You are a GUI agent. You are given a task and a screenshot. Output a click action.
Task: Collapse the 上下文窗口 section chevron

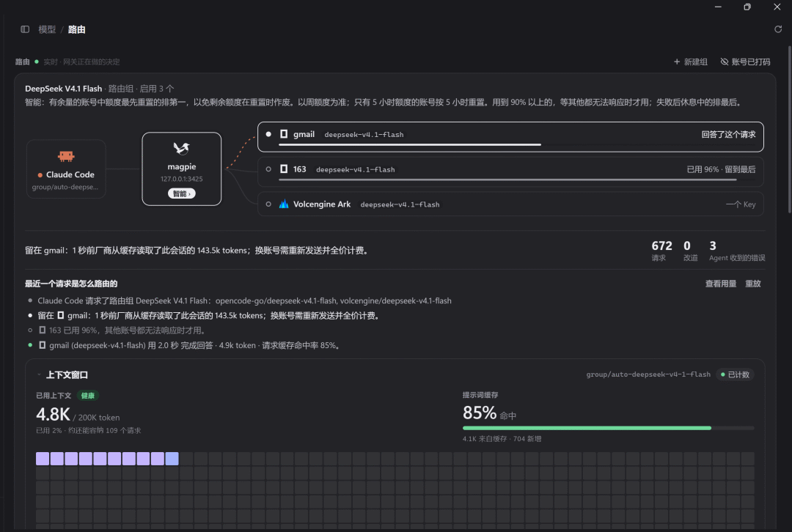39,375
